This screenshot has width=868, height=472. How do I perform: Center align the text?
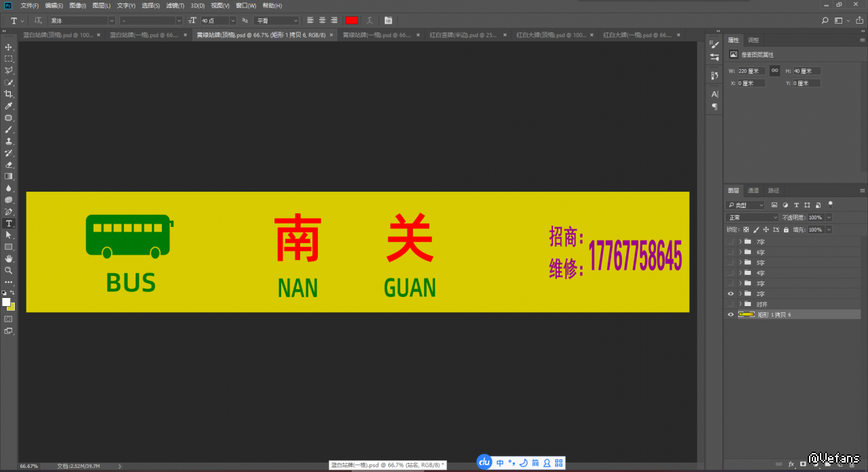(322, 20)
